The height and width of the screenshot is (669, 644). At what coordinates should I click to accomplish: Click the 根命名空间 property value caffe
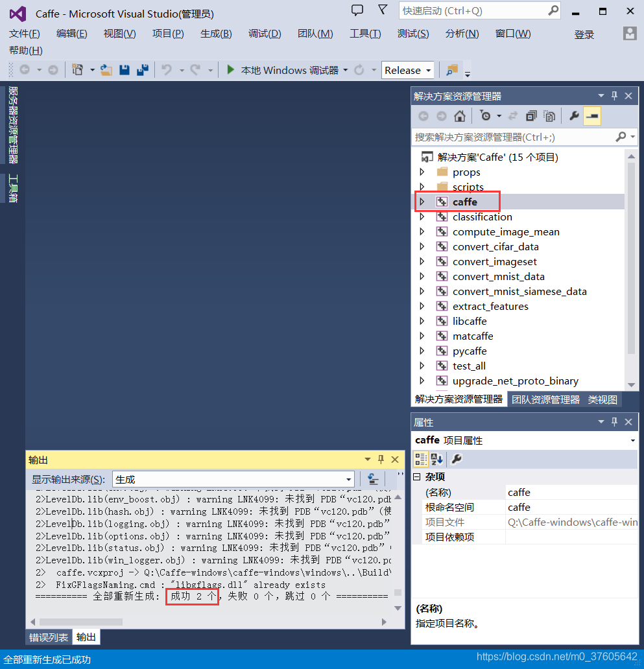click(571, 507)
